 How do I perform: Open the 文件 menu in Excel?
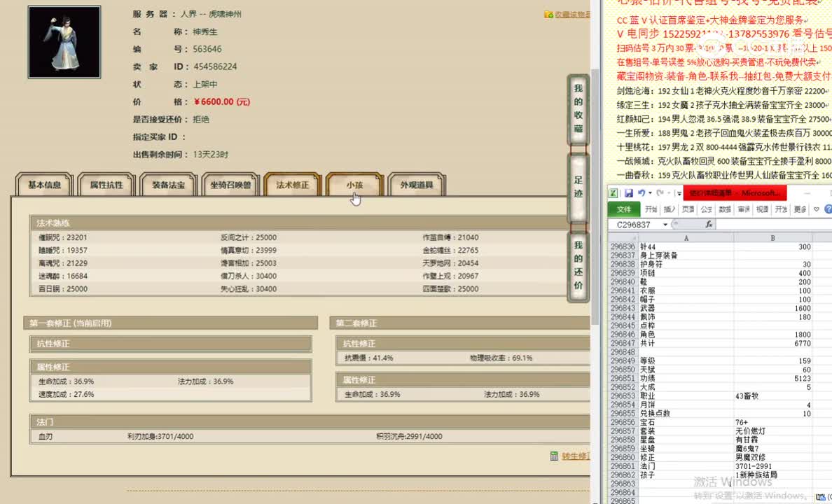(x=623, y=209)
